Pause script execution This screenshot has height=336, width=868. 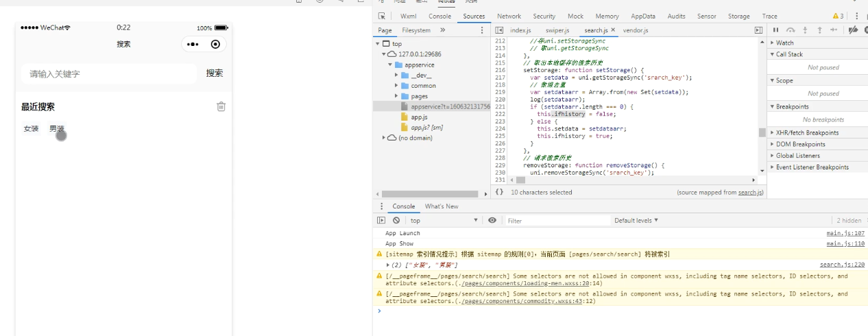tap(776, 30)
